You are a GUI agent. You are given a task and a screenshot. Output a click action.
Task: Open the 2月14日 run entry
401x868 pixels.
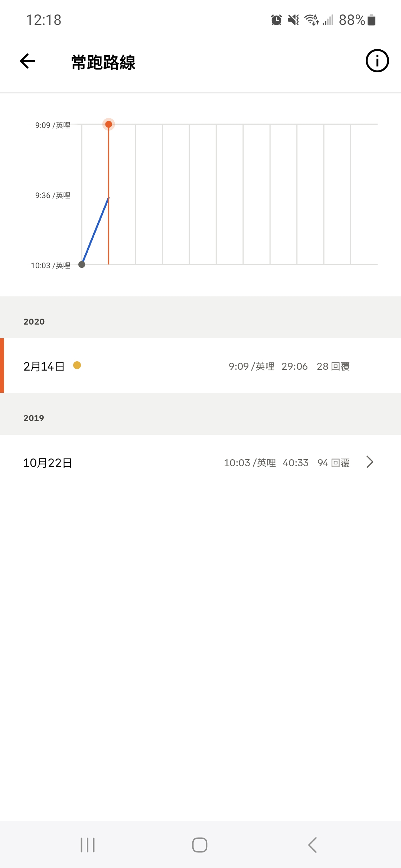[200, 366]
